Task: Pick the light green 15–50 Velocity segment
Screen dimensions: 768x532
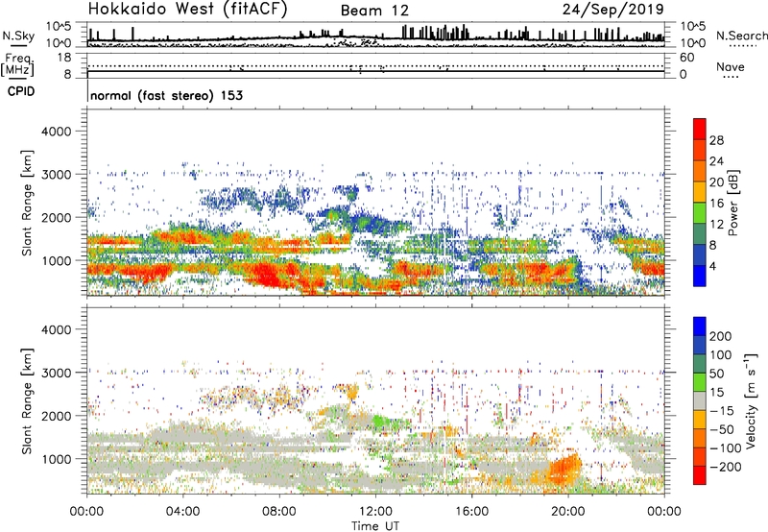Action: point(700,382)
